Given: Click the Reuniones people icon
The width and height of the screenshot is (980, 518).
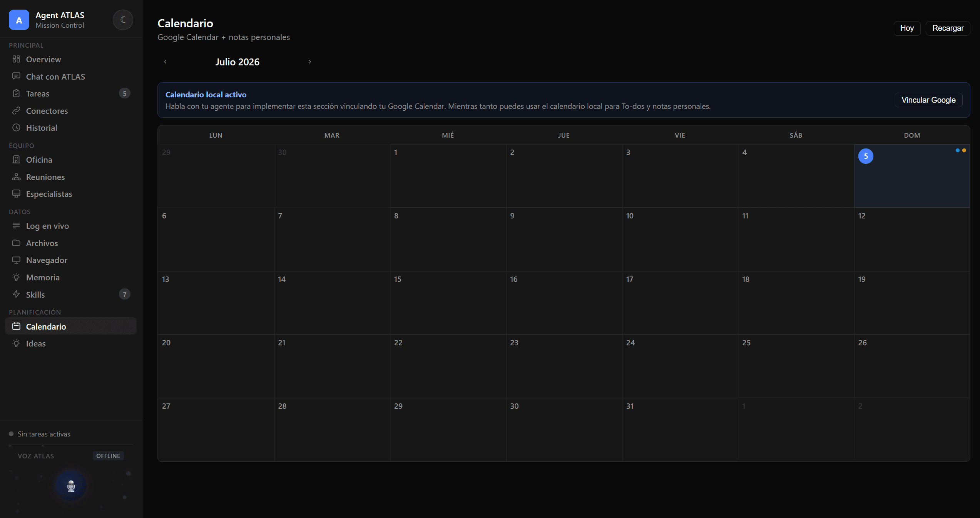Looking at the screenshot, I should 16,177.
